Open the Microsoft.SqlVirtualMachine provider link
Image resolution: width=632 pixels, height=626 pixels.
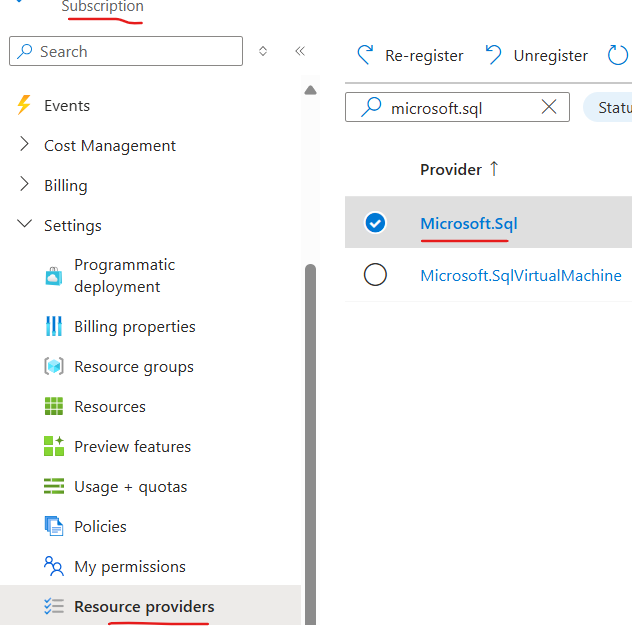click(x=521, y=276)
